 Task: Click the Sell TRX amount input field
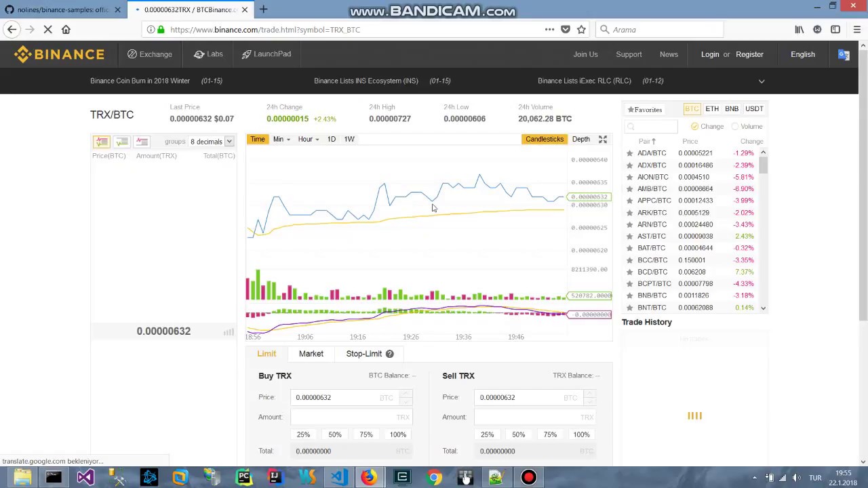click(x=534, y=417)
